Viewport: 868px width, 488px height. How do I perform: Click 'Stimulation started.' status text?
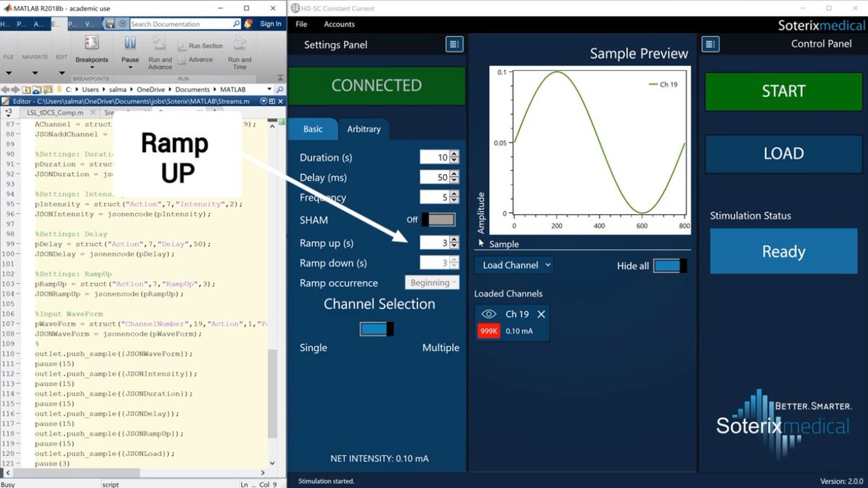[x=326, y=481]
